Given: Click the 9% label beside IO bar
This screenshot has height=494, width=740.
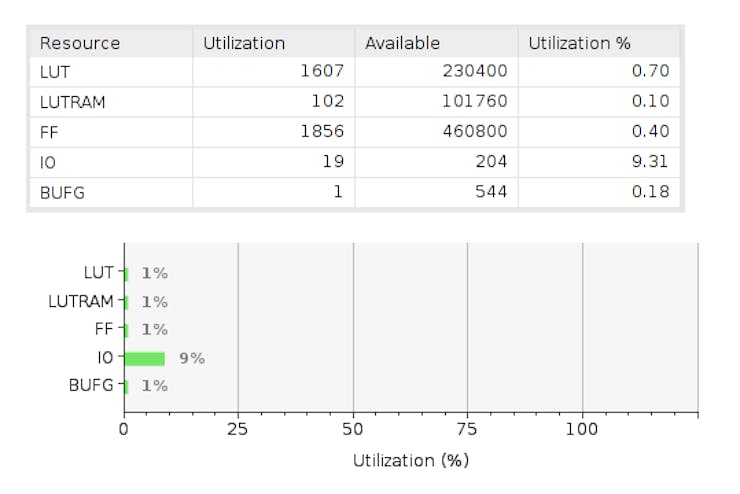Looking at the screenshot, I should (x=192, y=357).
